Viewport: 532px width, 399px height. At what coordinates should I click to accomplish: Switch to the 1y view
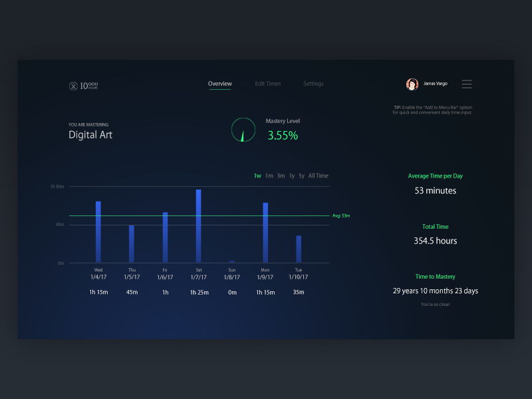click(291, 176)
